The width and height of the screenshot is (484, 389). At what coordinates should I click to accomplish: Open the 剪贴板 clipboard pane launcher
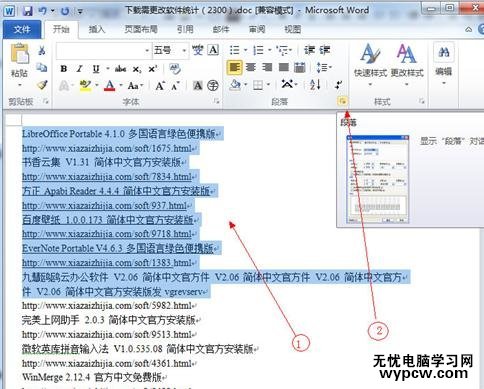(46, 101)
